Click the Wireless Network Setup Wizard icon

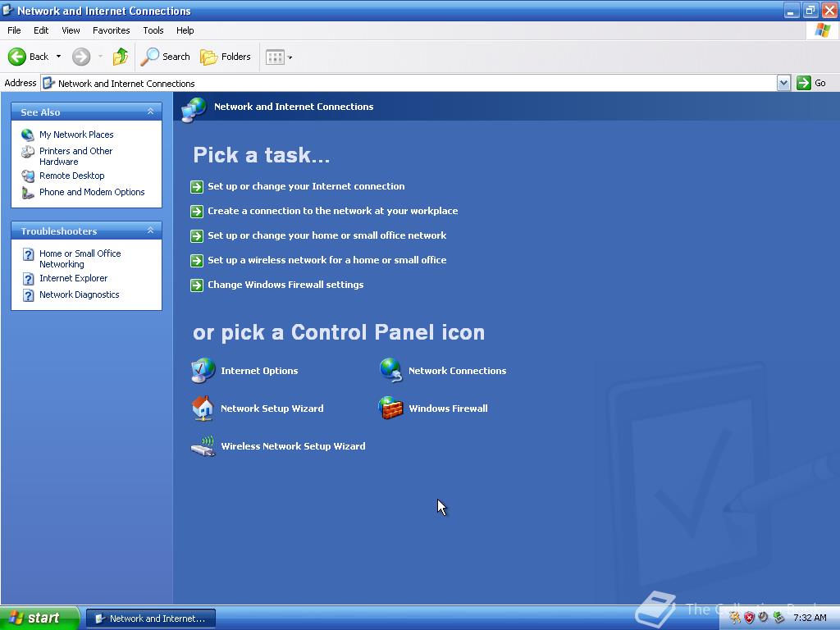coord(203,446)
